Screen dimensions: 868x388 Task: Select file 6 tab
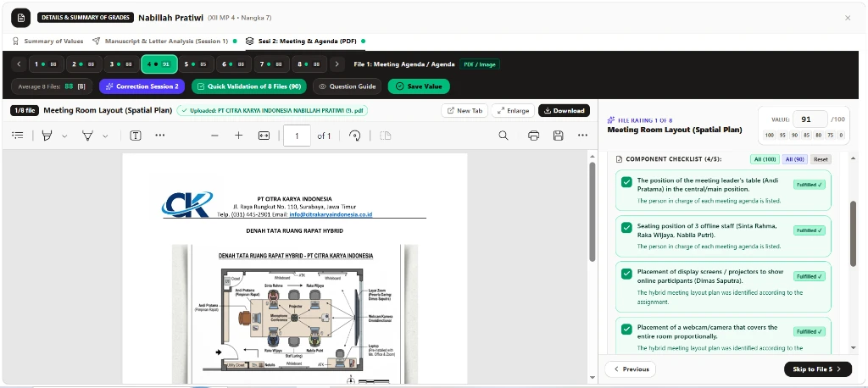(234, 64)
